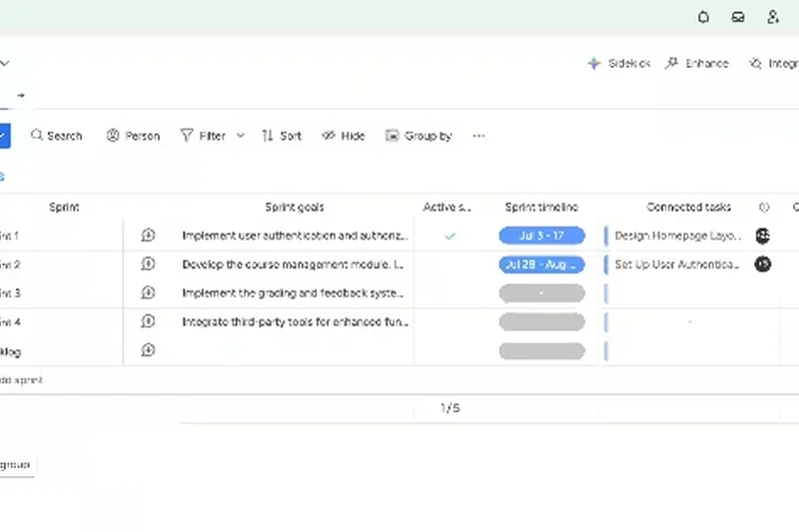Toggle the Sprint 1 active sprint checkmark

pyautogui.click(x=449, y=237)
